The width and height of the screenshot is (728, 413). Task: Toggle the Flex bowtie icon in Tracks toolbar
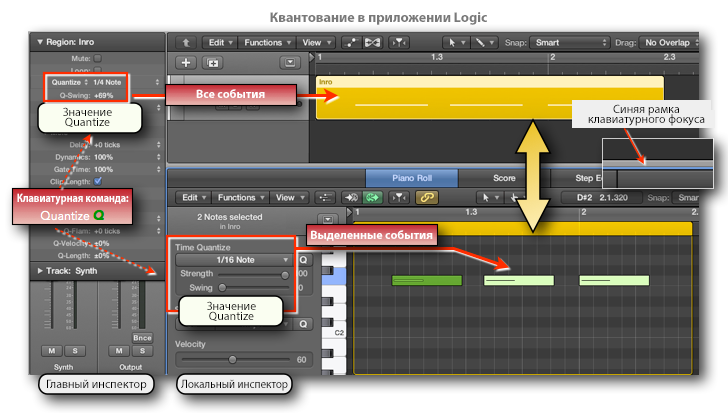pos(372,43)
